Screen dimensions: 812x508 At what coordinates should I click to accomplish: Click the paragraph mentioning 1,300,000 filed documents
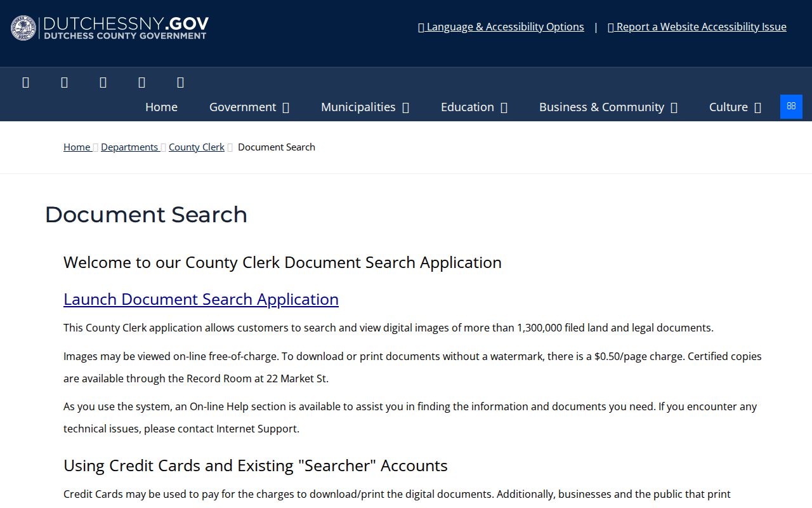[388, 328]
